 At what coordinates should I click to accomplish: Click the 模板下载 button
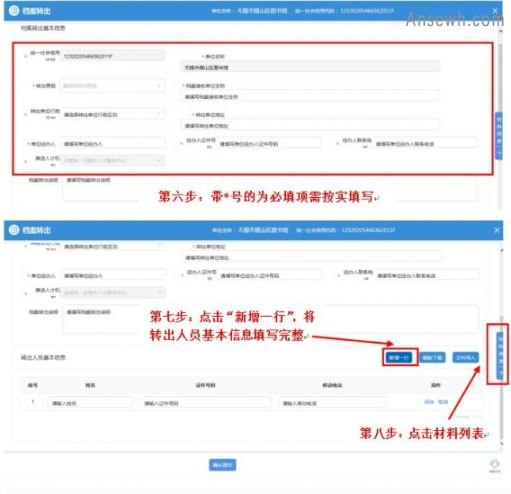point(432,357)
